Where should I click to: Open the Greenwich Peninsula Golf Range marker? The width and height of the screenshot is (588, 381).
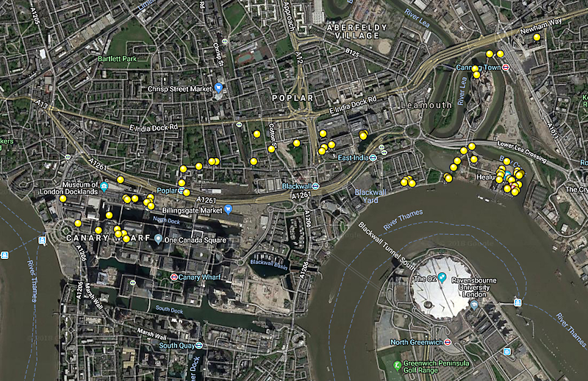[397, 366]
